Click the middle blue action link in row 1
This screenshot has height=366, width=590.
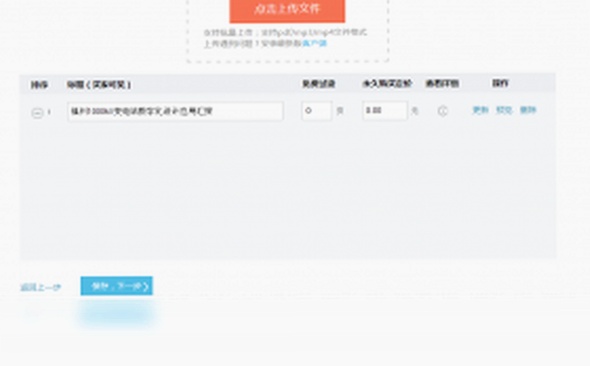504,110
